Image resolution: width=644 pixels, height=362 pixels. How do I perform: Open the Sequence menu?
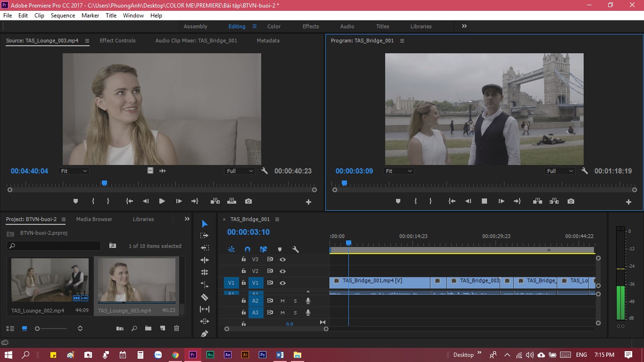[63, 16]
